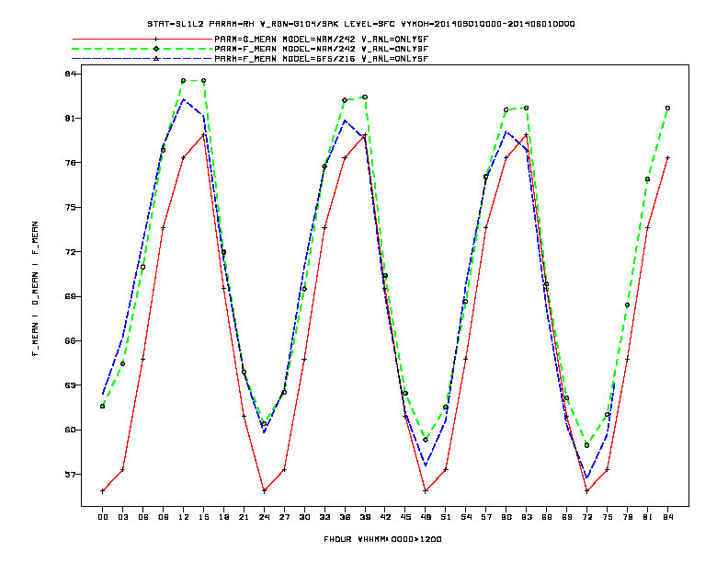Click the x-axis hour label 57

coord(486,517)
